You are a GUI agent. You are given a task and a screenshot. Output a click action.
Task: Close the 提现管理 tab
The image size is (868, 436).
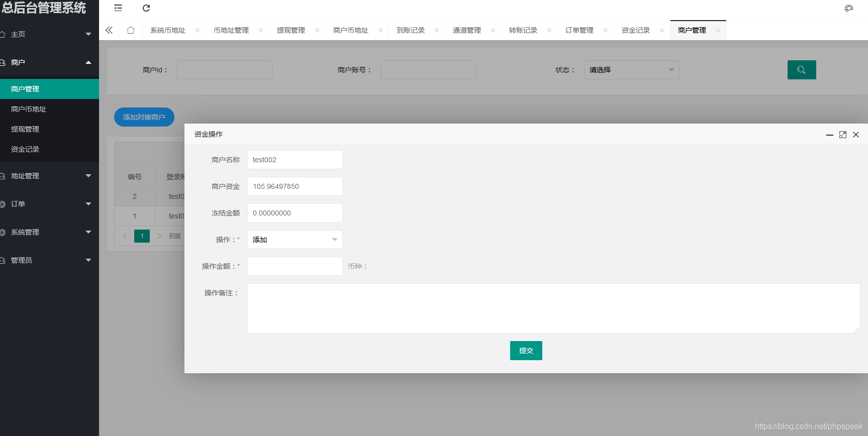(317, 31)
